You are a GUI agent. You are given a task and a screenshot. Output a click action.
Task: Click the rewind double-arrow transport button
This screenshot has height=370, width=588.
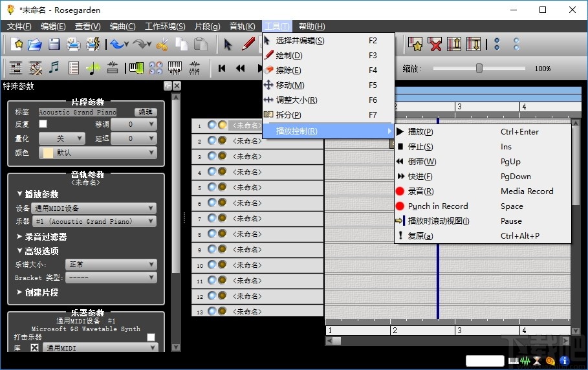pyautogui.click(x=241, y=68)
